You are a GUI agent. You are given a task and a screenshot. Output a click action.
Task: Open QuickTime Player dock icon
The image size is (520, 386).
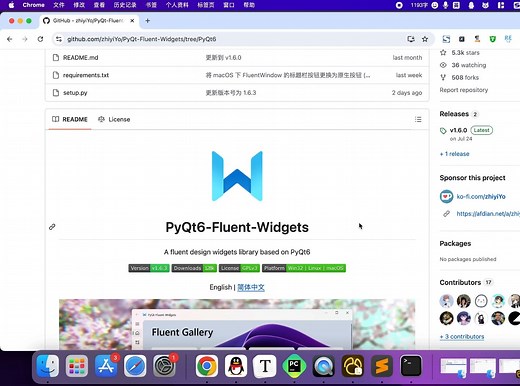click(x=323, y=366)
